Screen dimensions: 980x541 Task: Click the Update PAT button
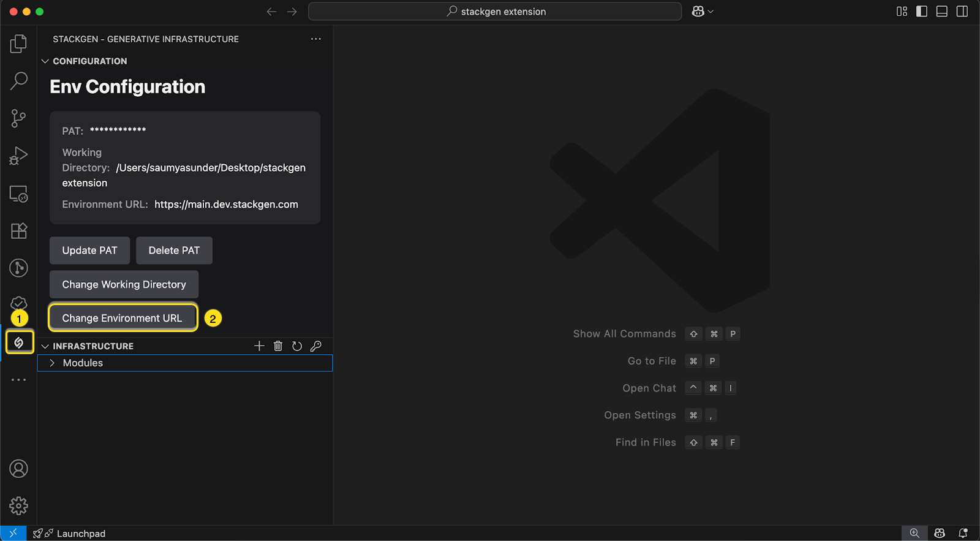[89, 251]
